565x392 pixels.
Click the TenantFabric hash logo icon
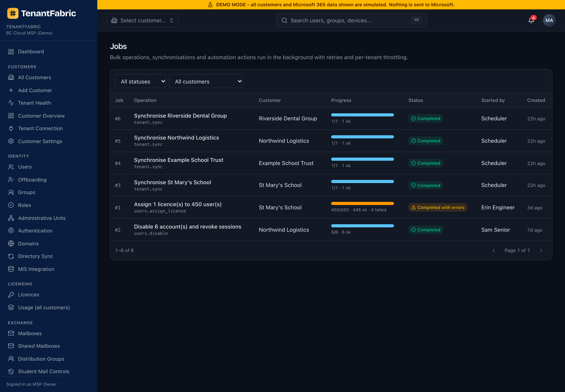coord(13,13)
